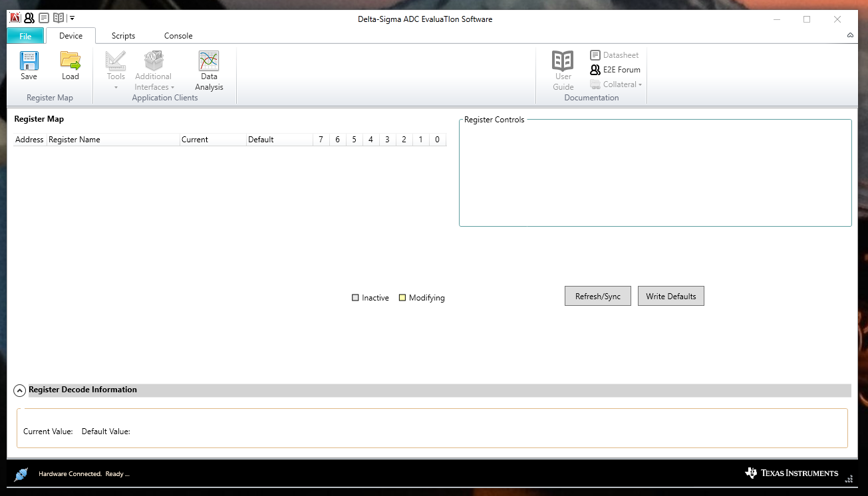Expand the Additional Interfaces dropdown
The width and height of the screenshot is (868, 496).
[154, 70]
